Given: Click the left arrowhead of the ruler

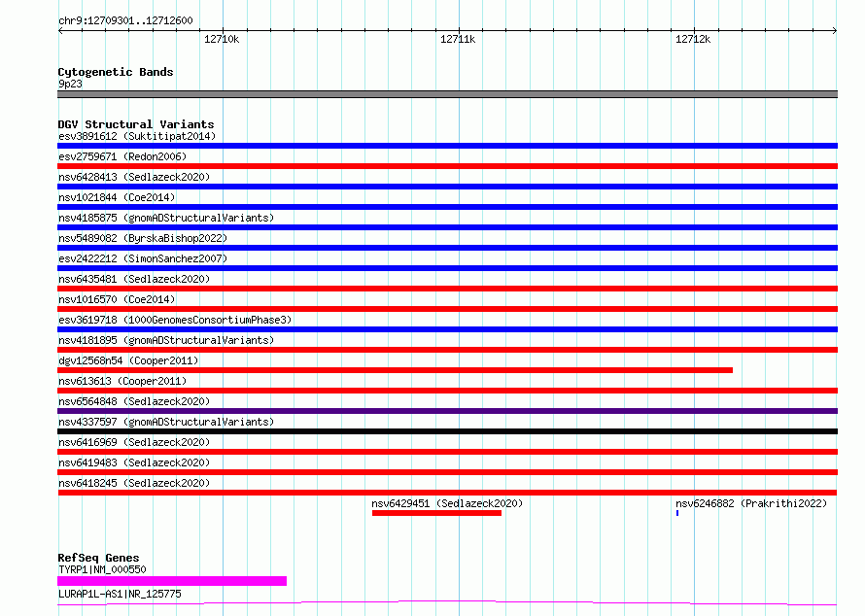Looking at the screenshot, I should point(60,31).
